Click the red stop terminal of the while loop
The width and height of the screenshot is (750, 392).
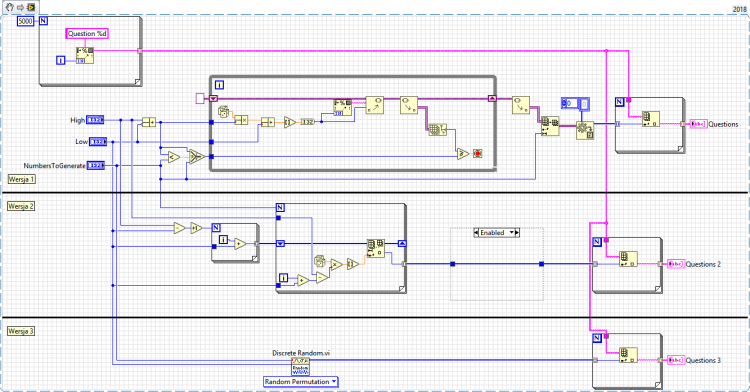[477, 153]
